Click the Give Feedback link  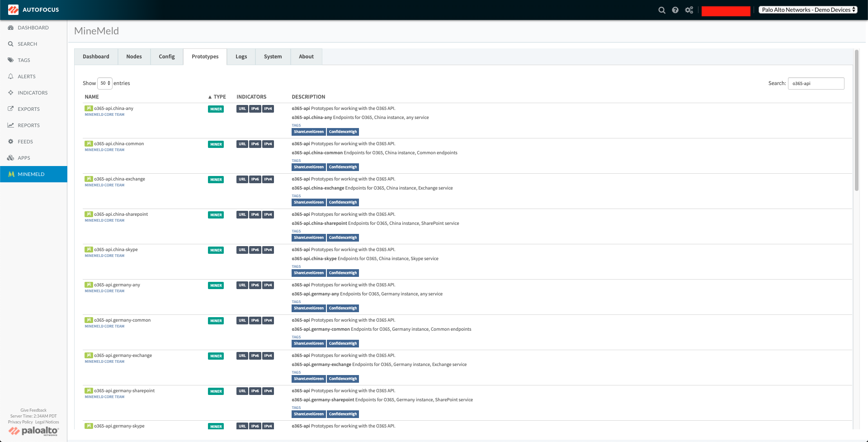click(x=33, y=410)
